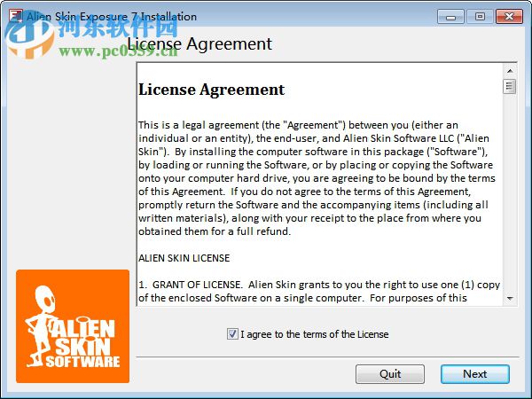Click the empty scrollbar track below the thumb

click(x=510, y=192)
